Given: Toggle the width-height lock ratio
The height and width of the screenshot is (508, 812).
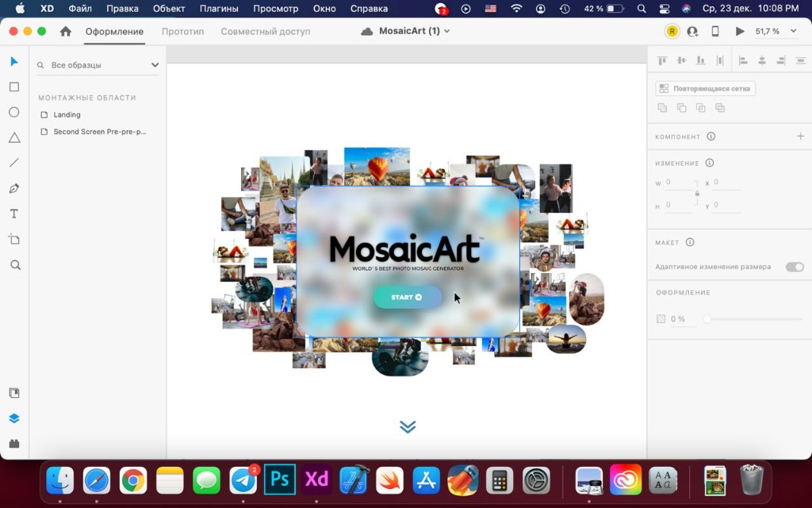Looking at the screenshot, I should click(x=697, y=194).
